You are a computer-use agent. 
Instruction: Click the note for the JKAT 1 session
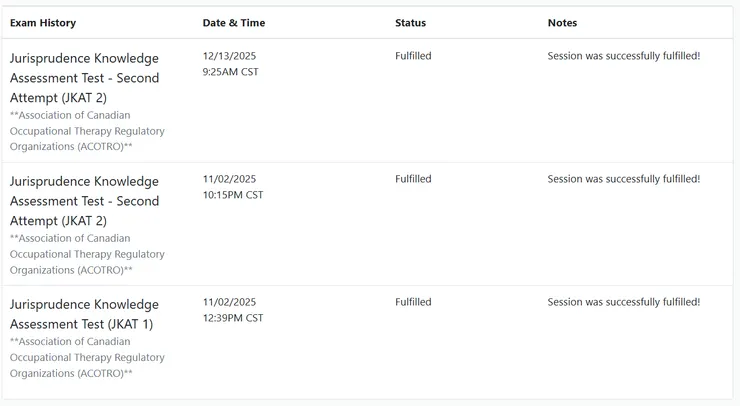pyautogui.click(x=623, y=302)
